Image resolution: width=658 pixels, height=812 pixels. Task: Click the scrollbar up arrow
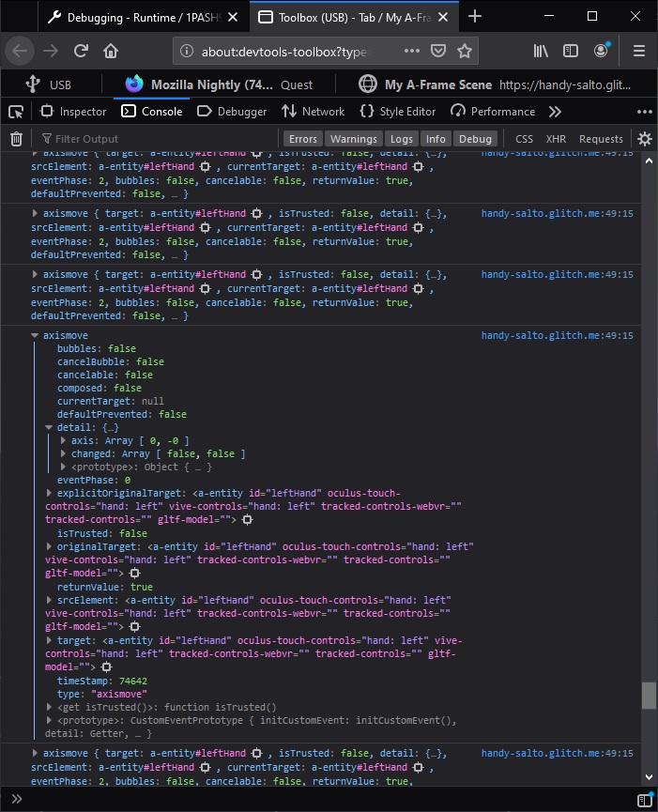[x=650, y=161]
